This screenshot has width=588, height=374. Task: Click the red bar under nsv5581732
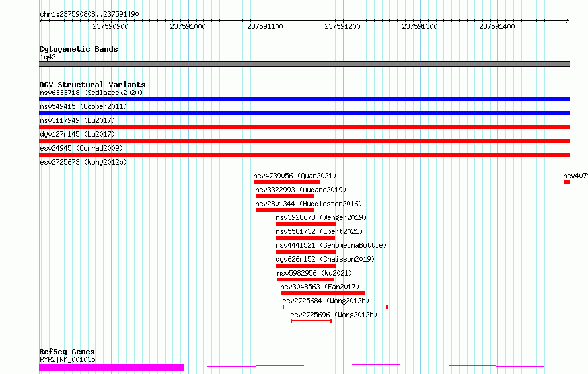click(x=305, y=238)
